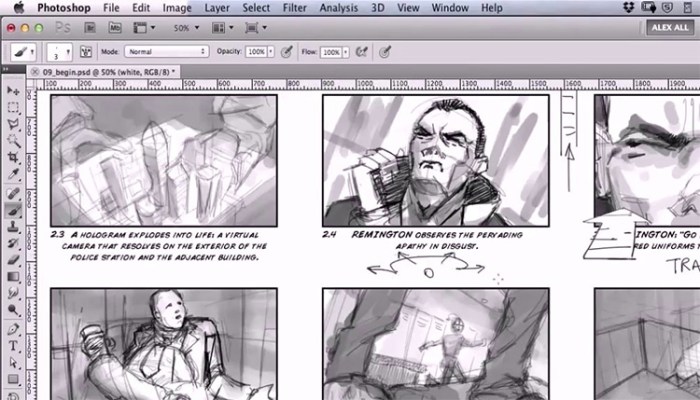This screenshot has height=400, width=700.
Task: Open the Photoshop application menu
Action: [63, 8]
